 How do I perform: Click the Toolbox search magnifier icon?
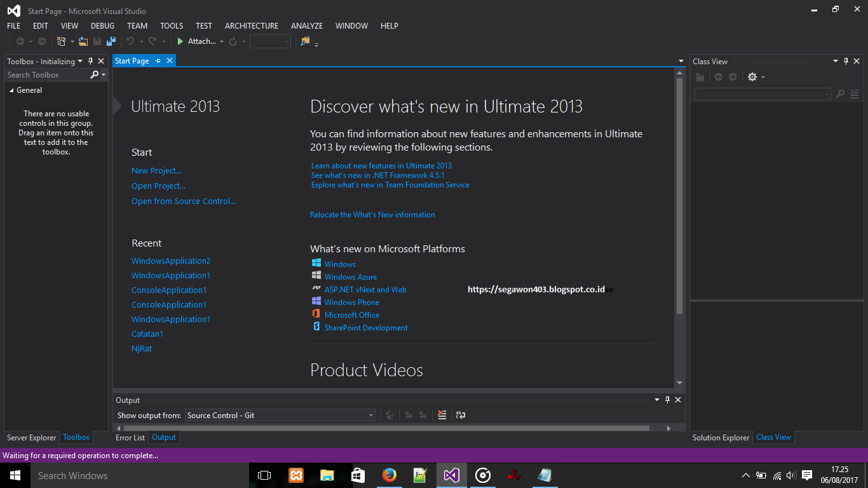[x=95, y=75]
